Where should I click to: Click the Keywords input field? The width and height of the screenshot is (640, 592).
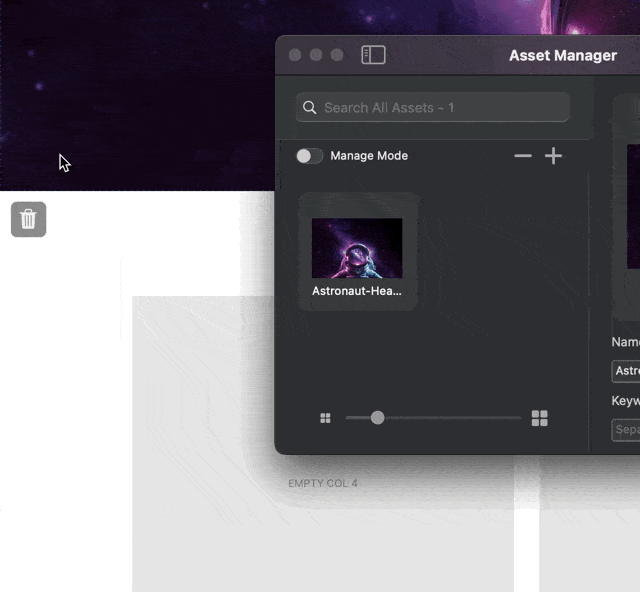(627, 430)
